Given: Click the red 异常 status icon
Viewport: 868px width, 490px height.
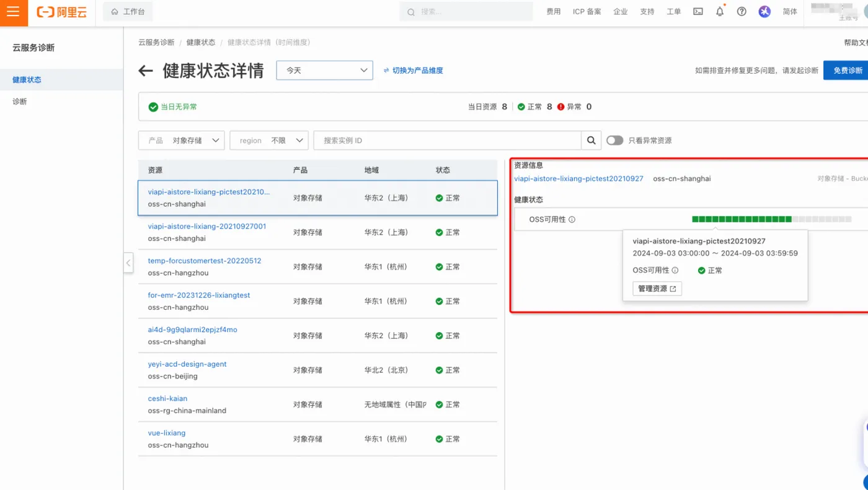Looking at the screenshot, I should click(561, 107).
